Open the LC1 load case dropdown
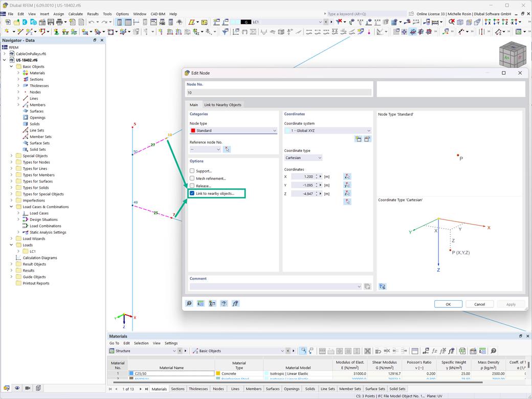The image size is (532, 399). coord(320,22)
